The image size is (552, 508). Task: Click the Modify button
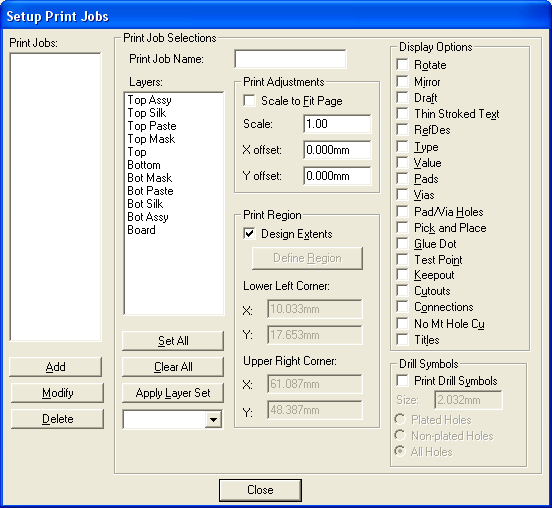(x=57, y=393)
